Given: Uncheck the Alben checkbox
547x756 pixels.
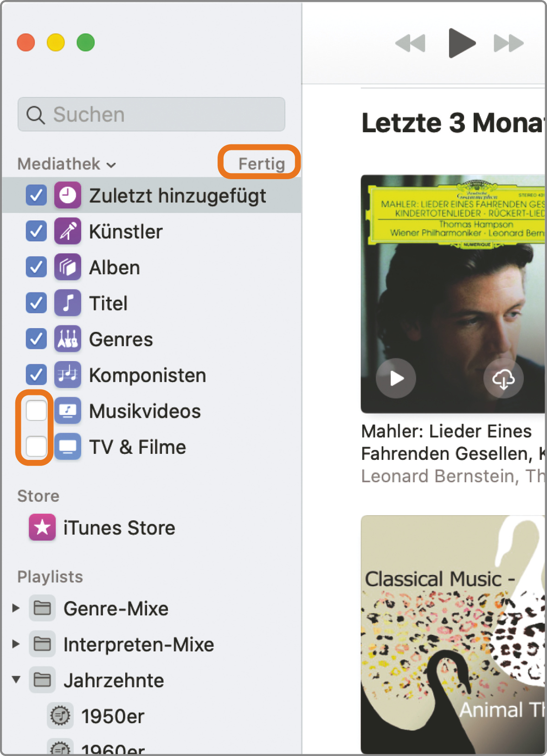Looking at the screenshot, I should [36, 267].
